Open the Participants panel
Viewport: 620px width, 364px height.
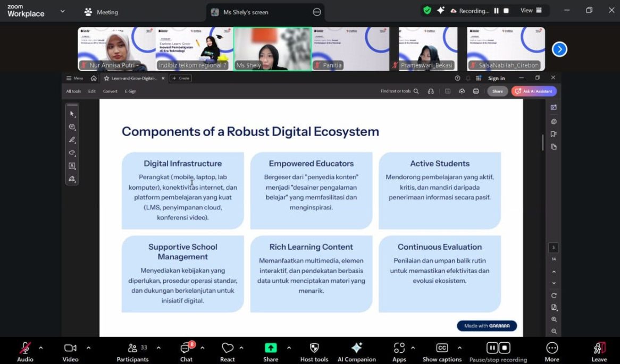132,348
